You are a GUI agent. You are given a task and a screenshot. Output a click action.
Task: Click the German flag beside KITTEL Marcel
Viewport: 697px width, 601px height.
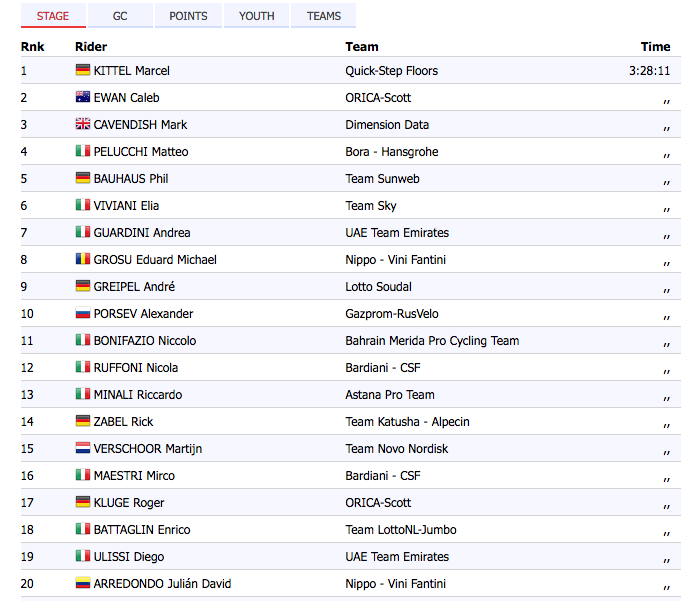(x=83, y=71)
